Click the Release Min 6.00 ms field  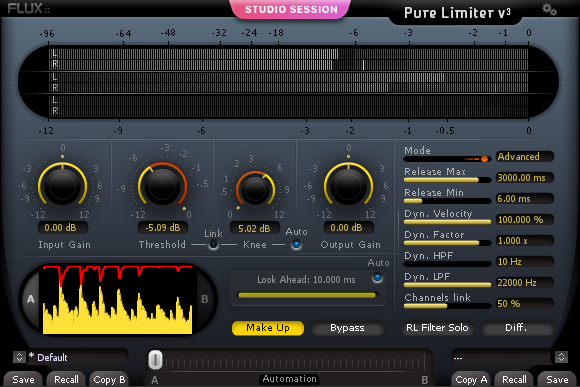(x=525, y=199)
